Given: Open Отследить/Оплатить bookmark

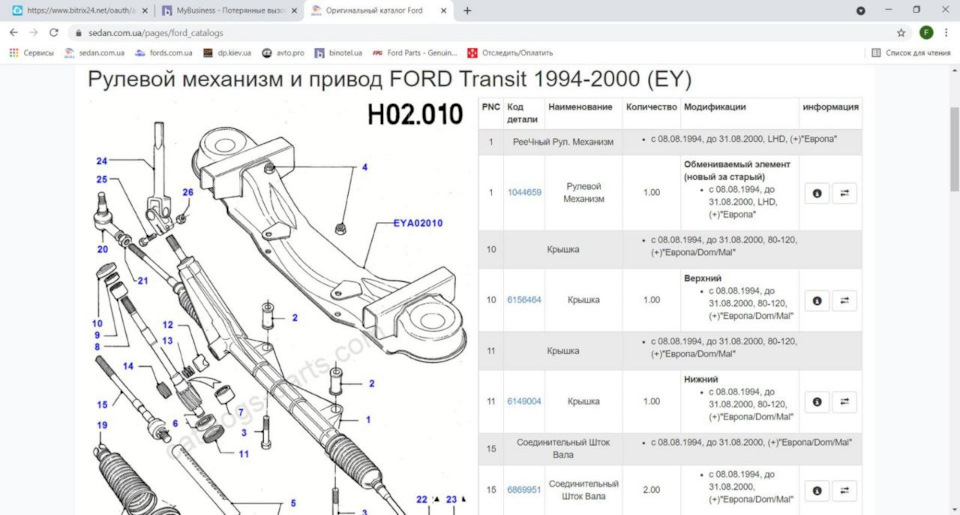Looking at the screenshot, I should coord(510,53).
